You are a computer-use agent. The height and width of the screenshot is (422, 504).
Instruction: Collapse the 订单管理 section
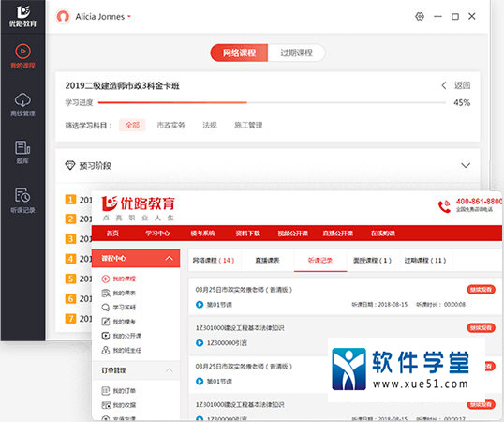169,370
